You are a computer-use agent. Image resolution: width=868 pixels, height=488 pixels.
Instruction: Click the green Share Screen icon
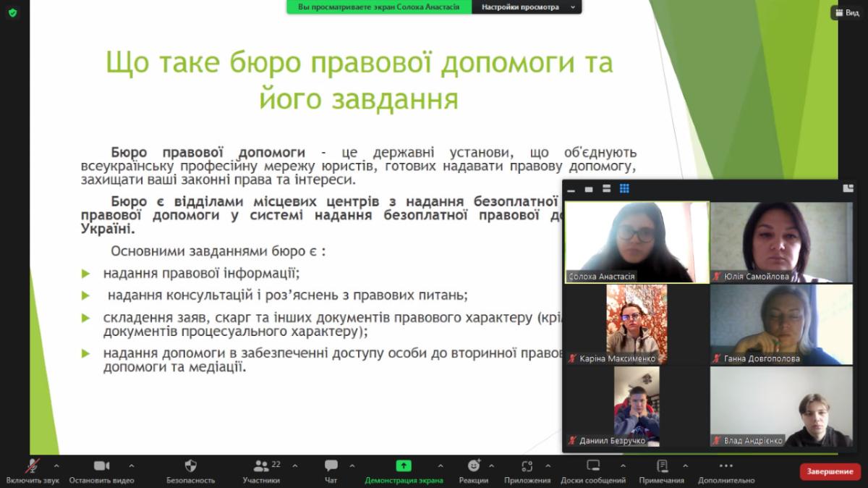(x=404, y=466)
